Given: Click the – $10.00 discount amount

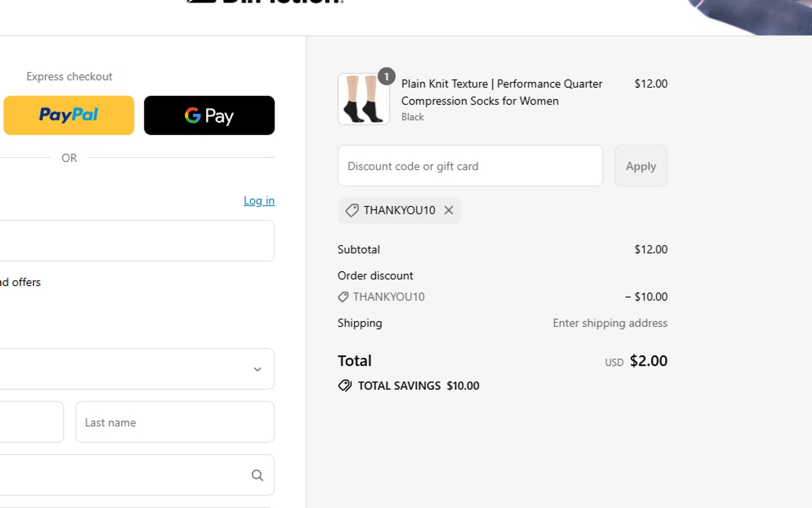Looking at the screenshot, I should [x=646, y=296].
